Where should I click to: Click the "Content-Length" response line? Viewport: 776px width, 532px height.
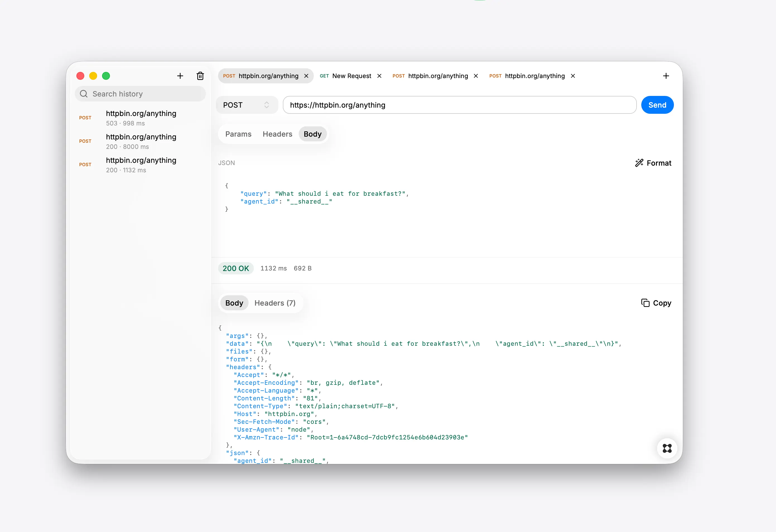(x=277, y=398)
